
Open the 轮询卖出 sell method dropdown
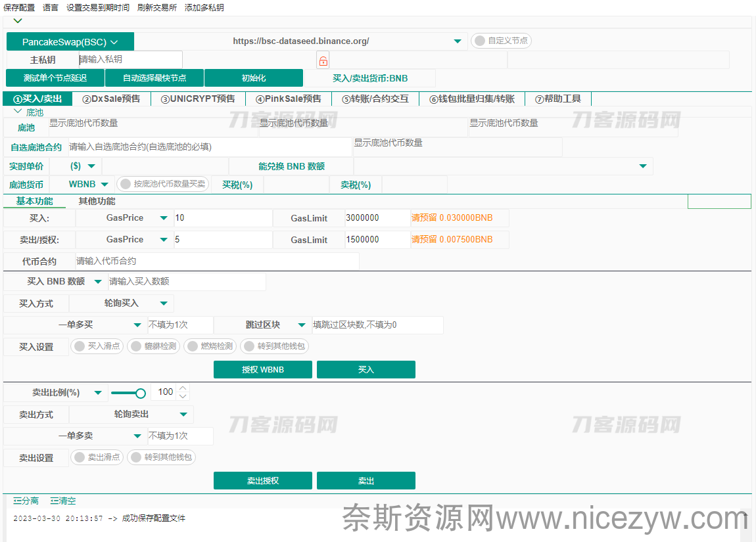(183, 415)
